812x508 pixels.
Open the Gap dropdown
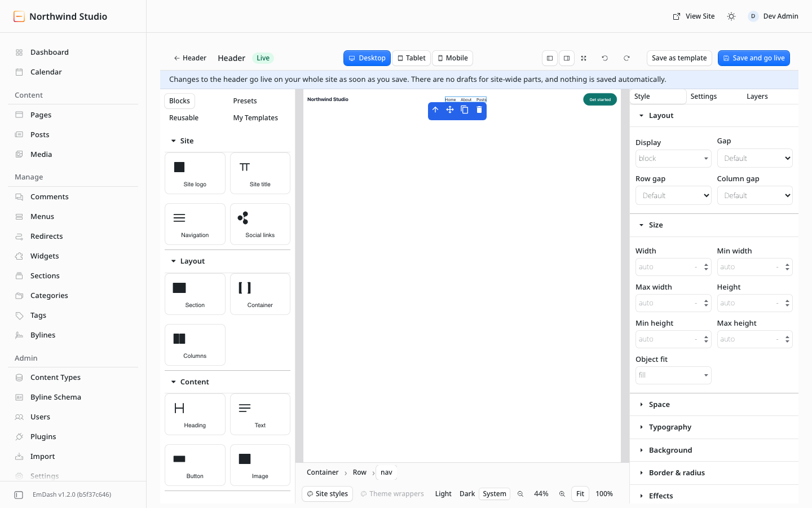754,159
